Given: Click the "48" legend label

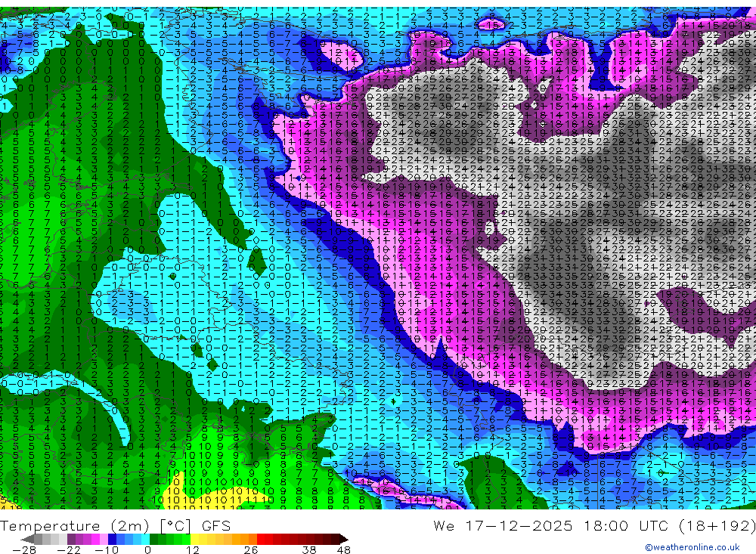Looking at the screenshot, I should 344,550.
